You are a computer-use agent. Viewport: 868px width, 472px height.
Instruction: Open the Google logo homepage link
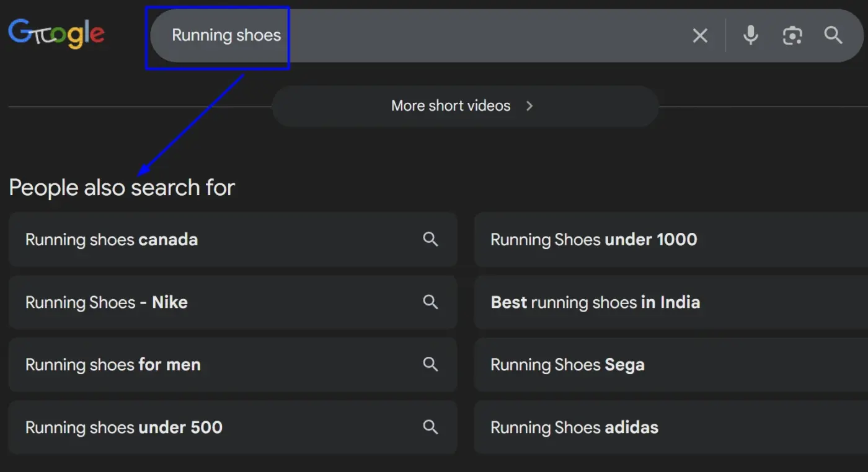[56, 34]
